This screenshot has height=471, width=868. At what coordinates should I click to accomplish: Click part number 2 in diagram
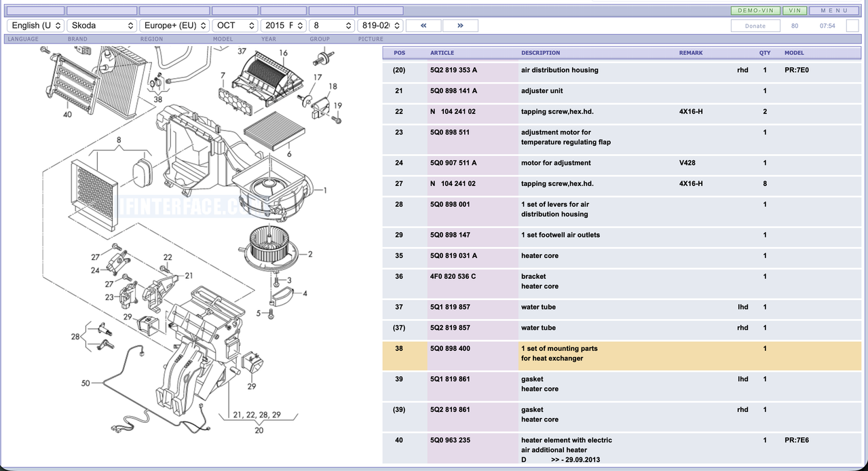click(310, 255)
